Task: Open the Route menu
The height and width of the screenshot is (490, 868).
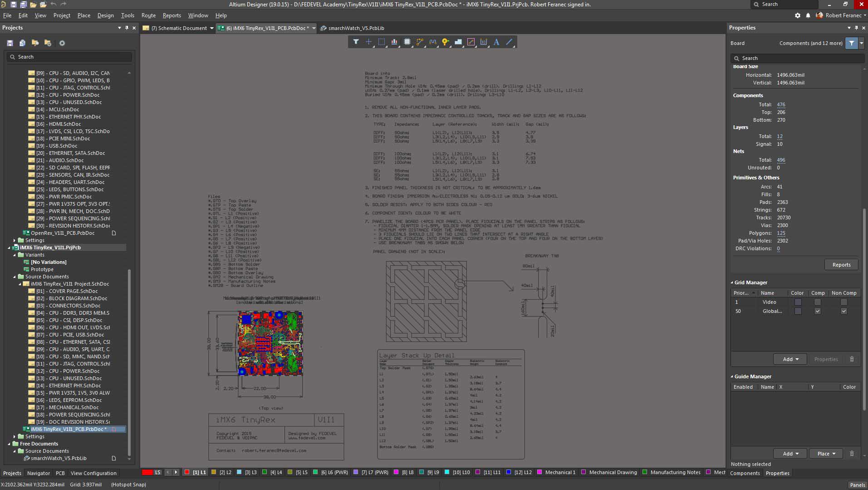Action: [x=148, y=15]
